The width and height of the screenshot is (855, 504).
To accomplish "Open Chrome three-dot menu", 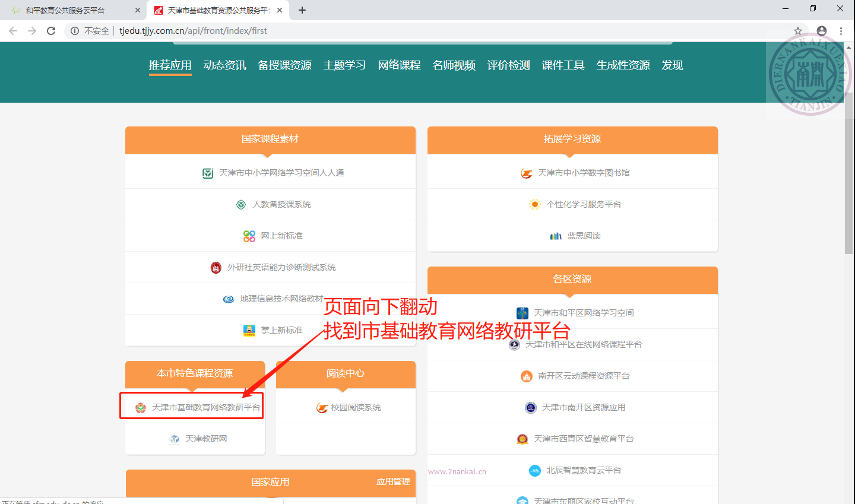I will 841,31.
